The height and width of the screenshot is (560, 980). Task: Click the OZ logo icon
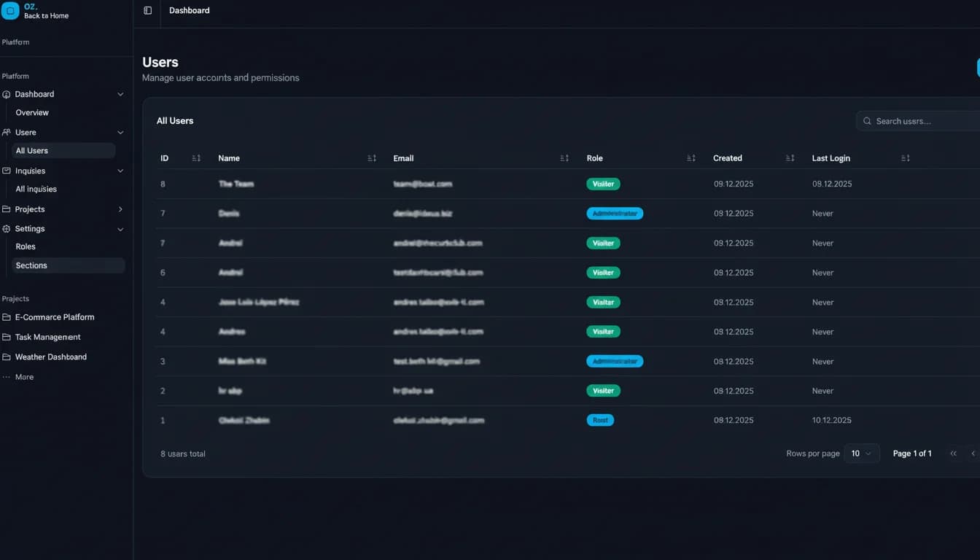(11, 11)
